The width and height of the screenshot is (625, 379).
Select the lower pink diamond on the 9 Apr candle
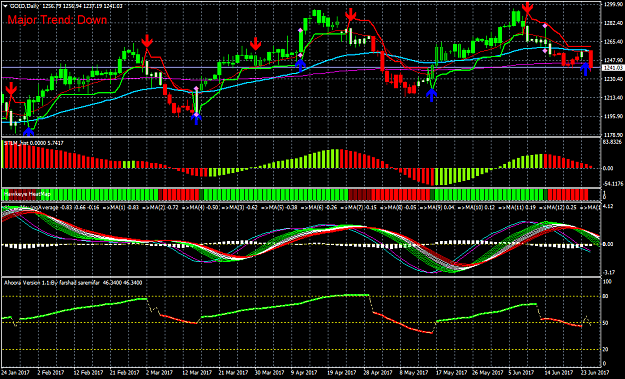tap(301, 55)
